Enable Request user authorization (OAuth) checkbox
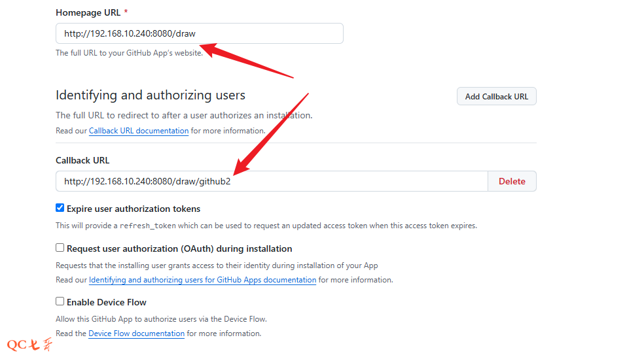 [60, 248]
